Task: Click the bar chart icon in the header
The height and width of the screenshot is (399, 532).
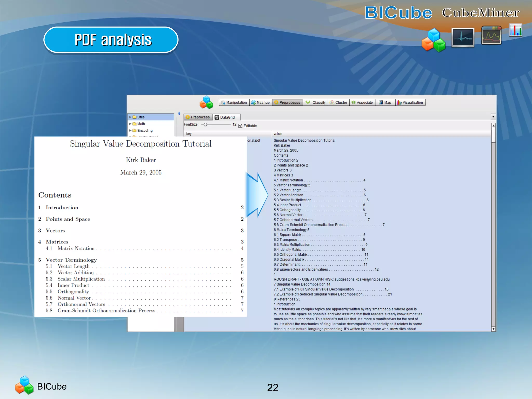Action: [516, 30]
